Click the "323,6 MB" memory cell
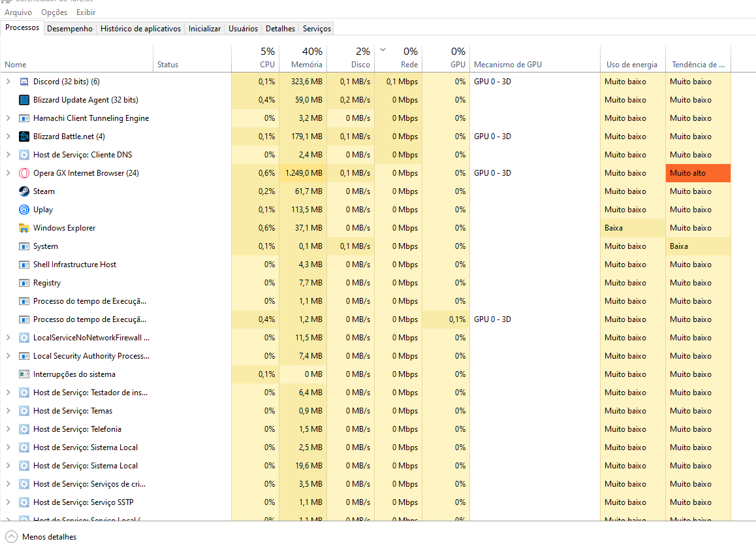This screenshot has width=756, height=552. pyautogui.click(x=304, y=82)
